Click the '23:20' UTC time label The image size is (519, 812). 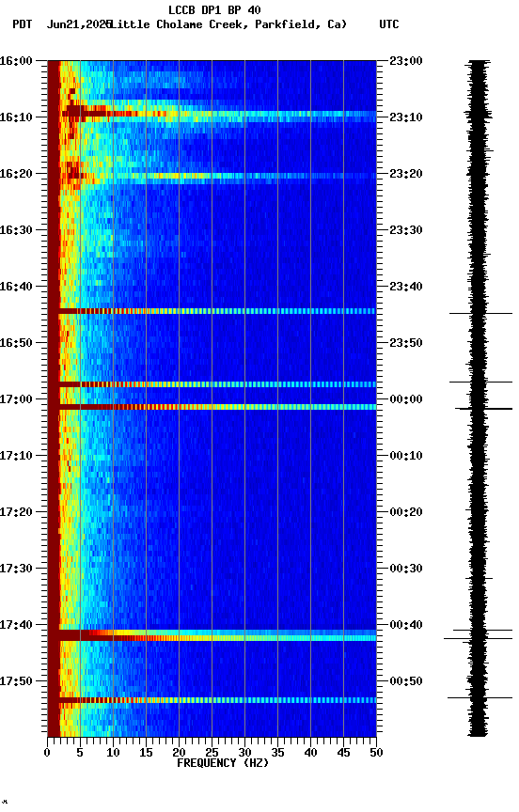406,174
